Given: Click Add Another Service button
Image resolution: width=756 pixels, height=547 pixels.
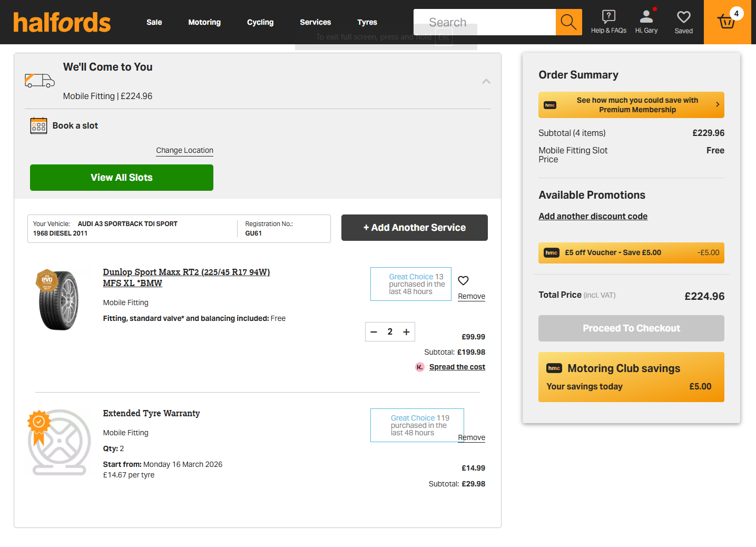Looking at the screenshot, I should point(415,228).
